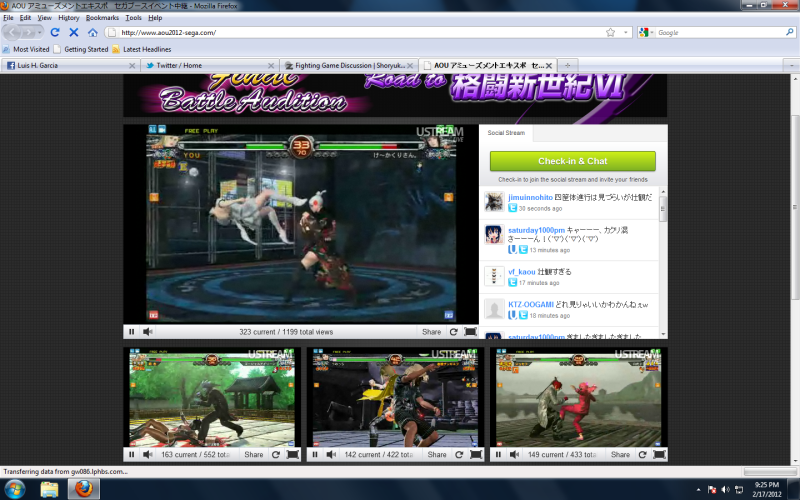
Task: Open KTZ-OOGAMI's profile link
Action: (531, 304)
